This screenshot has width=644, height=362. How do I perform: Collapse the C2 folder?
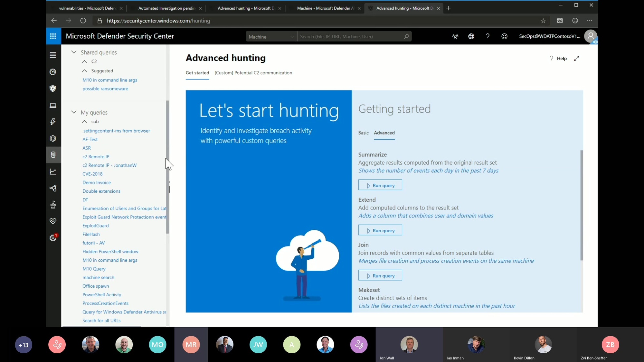pos(84,61)
